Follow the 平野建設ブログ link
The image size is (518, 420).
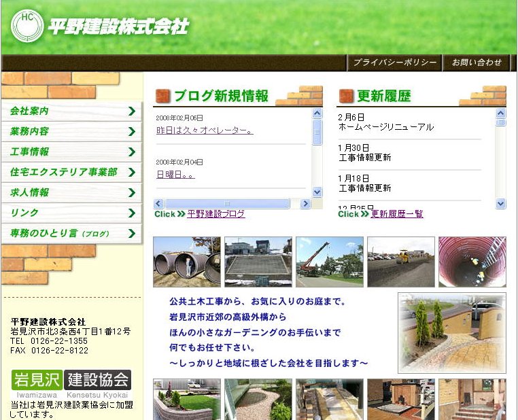point(216,213)
